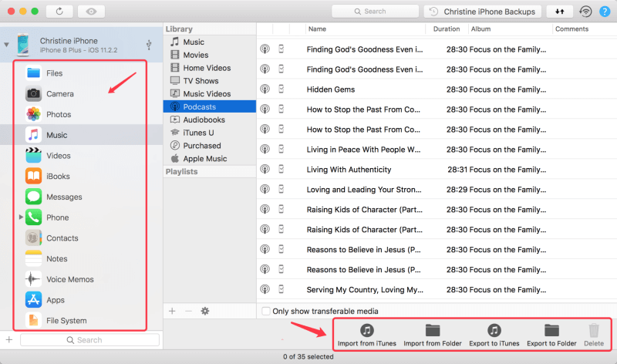Collapse the Christine iPhone device entry
617x364 pixels.
click(x=7, y=45)
